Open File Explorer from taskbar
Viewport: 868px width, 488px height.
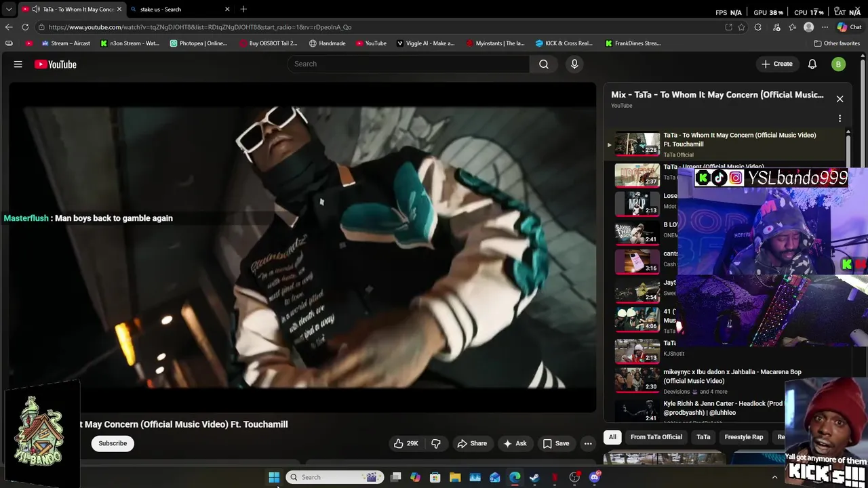455,477
